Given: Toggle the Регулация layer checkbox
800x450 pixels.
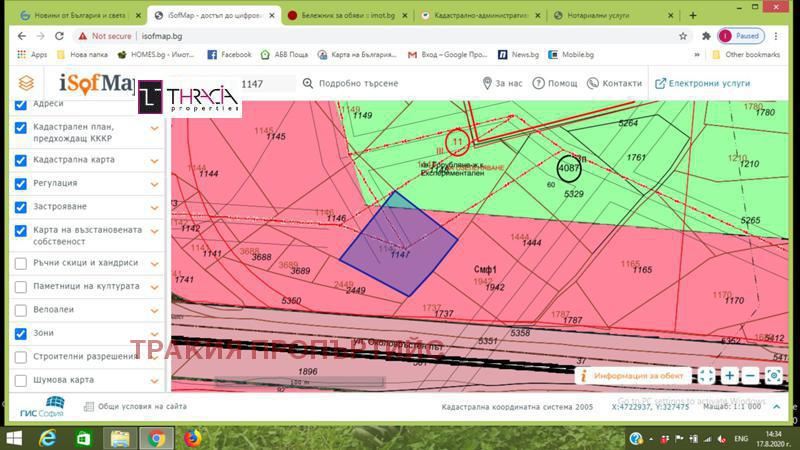Looking at the screenshot, I should point(20,184).
